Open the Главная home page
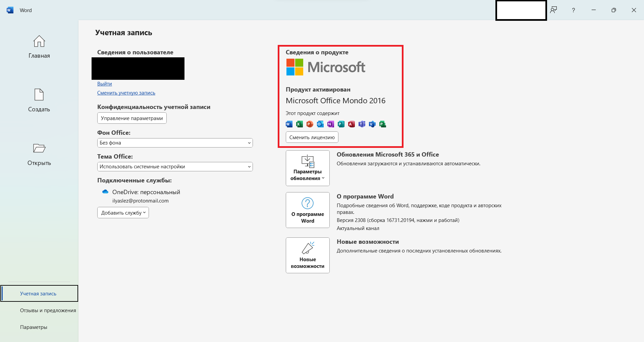644x342 pixels. (x=39, y=47)
